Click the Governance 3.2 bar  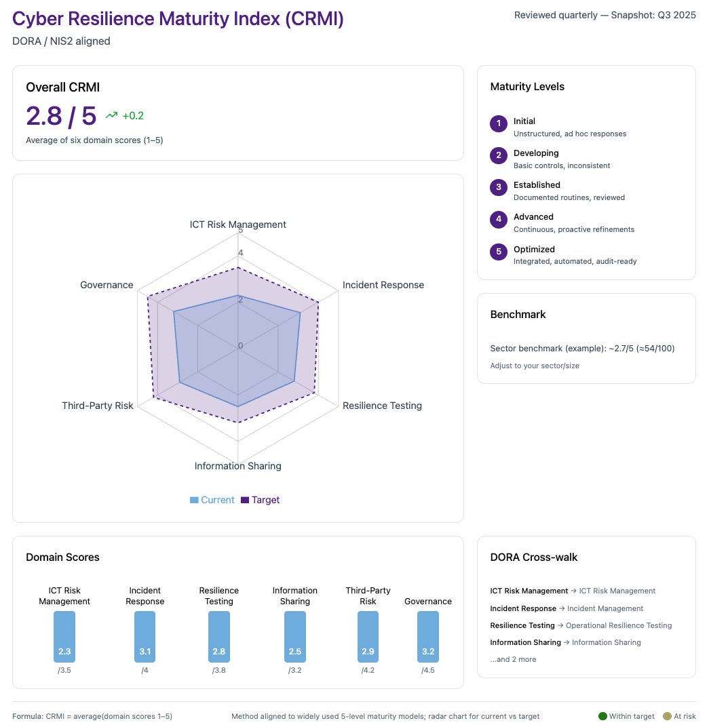(427, 636)
